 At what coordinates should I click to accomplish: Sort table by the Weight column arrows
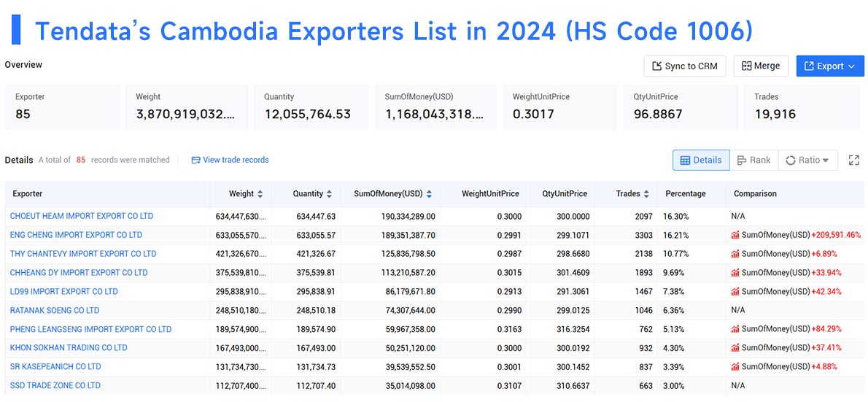click(x=260, y=194)
